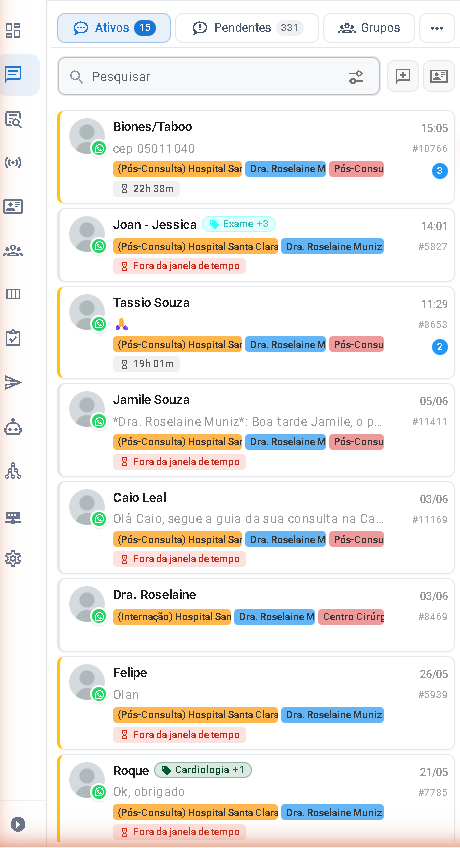Screen dimensions: 460x848
Task: Open the kanban columns sidebar icon
Action: click(x=13, y=294)
